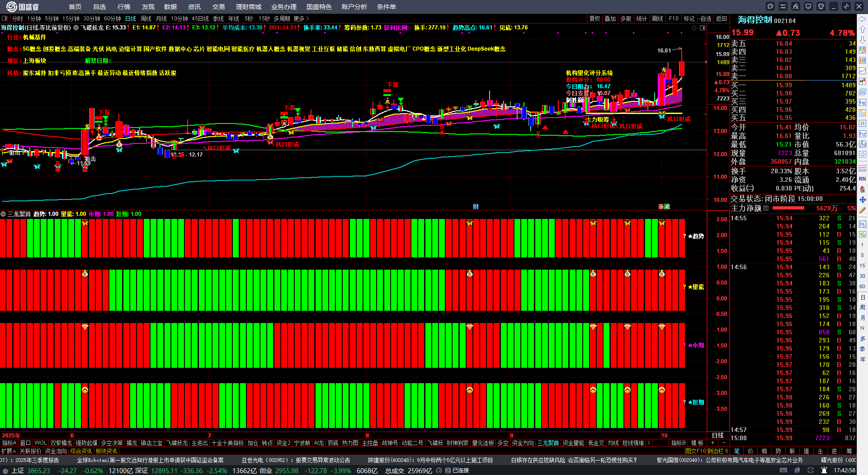Viewport: 868px width, 475px height.
Task: Open the 指标A indicator group
Action: click(9, 443)
